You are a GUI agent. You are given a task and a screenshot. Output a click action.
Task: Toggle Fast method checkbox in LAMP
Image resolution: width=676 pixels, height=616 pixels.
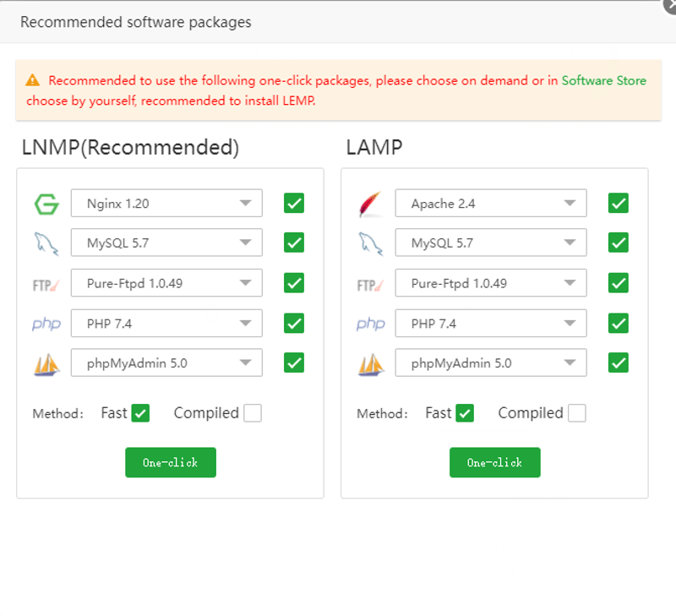[465, 413]
